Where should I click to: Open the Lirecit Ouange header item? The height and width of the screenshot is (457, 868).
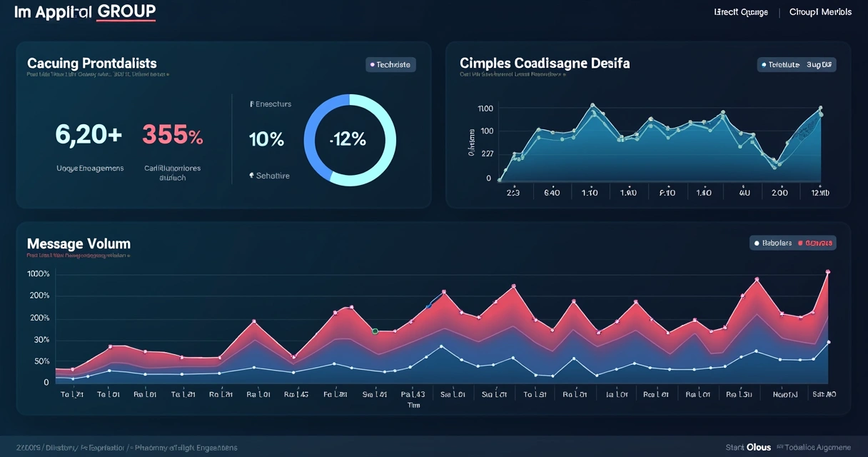coord(741,12)
